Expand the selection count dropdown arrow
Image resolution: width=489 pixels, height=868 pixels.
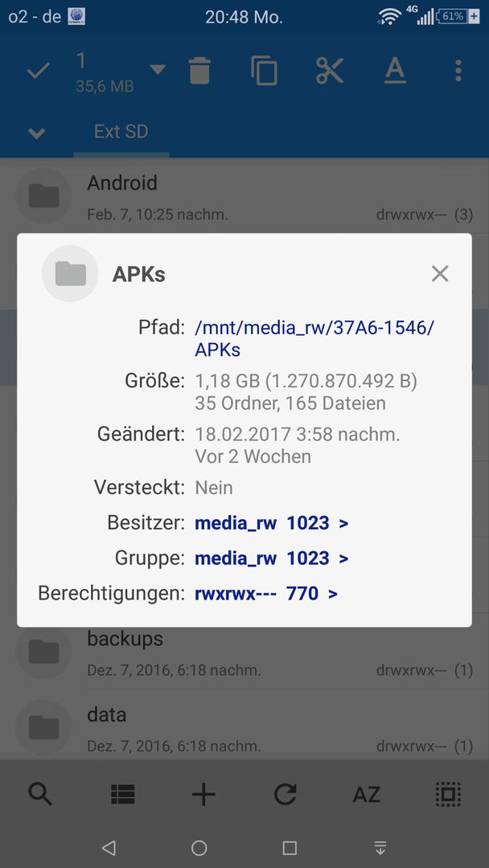(x=158, y=70)
